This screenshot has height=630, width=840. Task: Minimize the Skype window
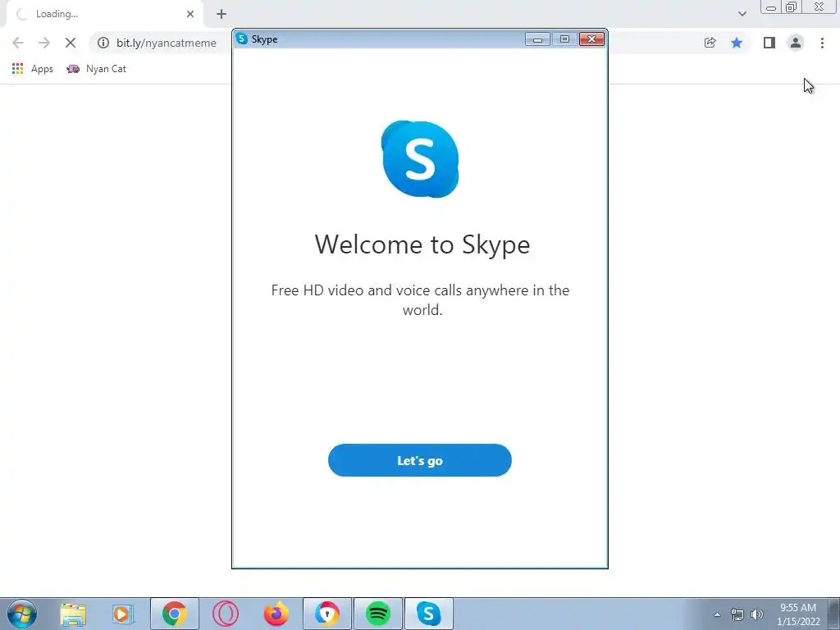click(537, 39)
